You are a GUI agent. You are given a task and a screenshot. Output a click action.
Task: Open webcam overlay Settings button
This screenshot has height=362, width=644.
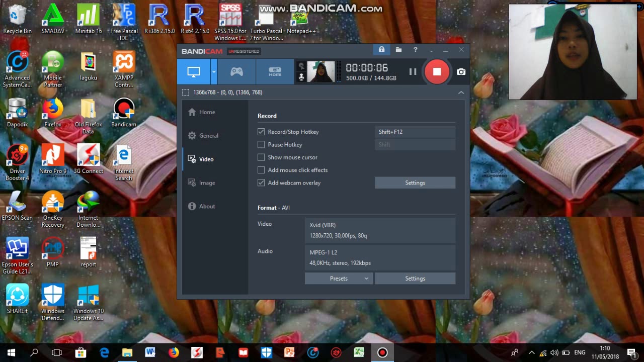pyautogui.click(x=415, y=183)
